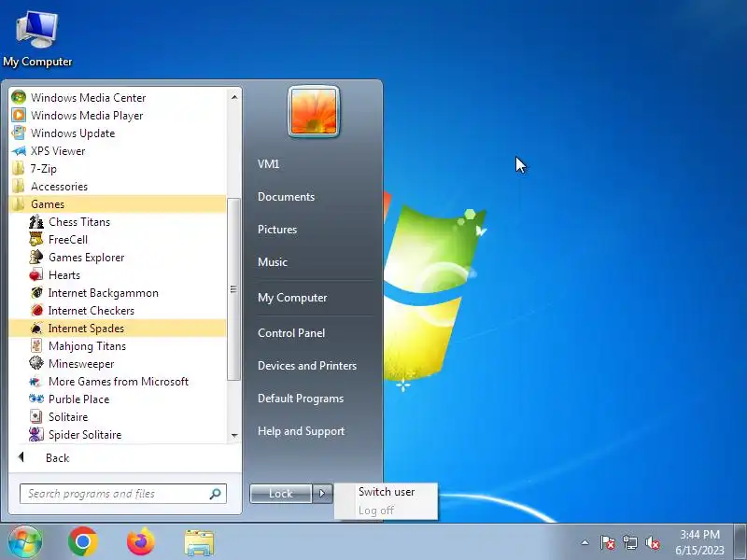Click the Lock button
The width and height of the screenshot is (747, 560).
coord(281,494)
